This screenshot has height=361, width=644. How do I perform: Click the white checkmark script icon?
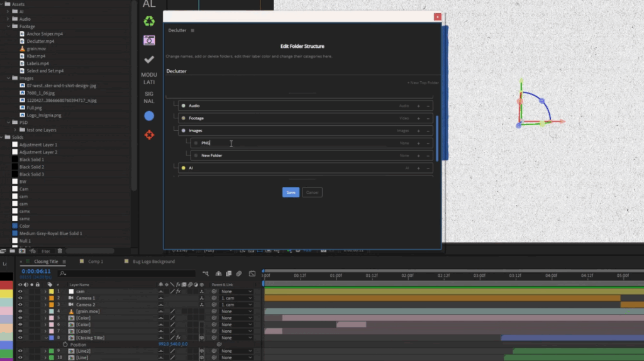point(149,60)
